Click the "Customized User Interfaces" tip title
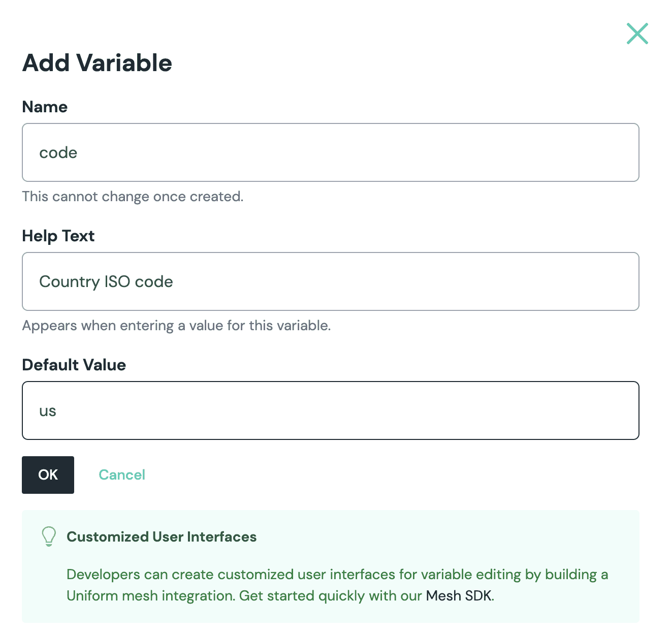 (x=162, y=537)
